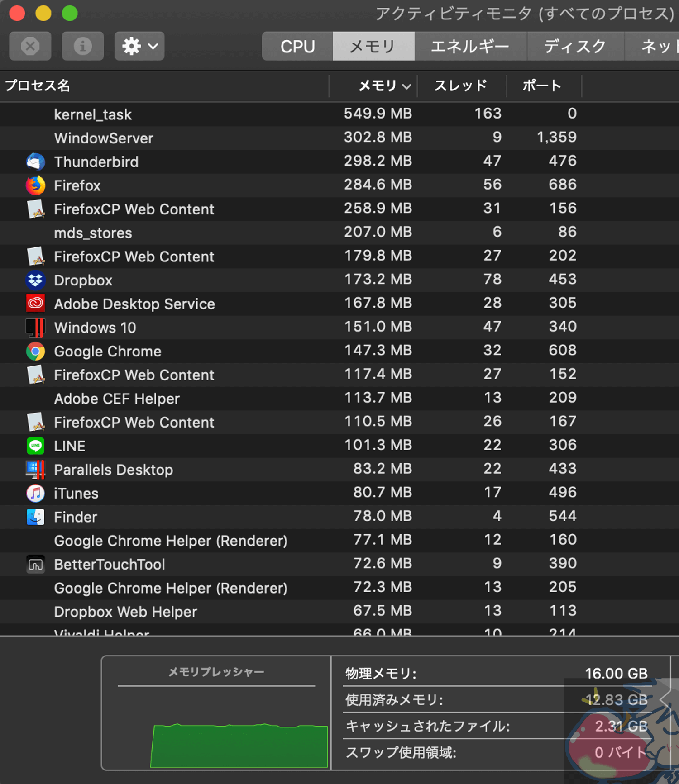
Task: Click icon of FirefoxCP Web Content 117.4 MB
Action: click(x=36, y=375)
